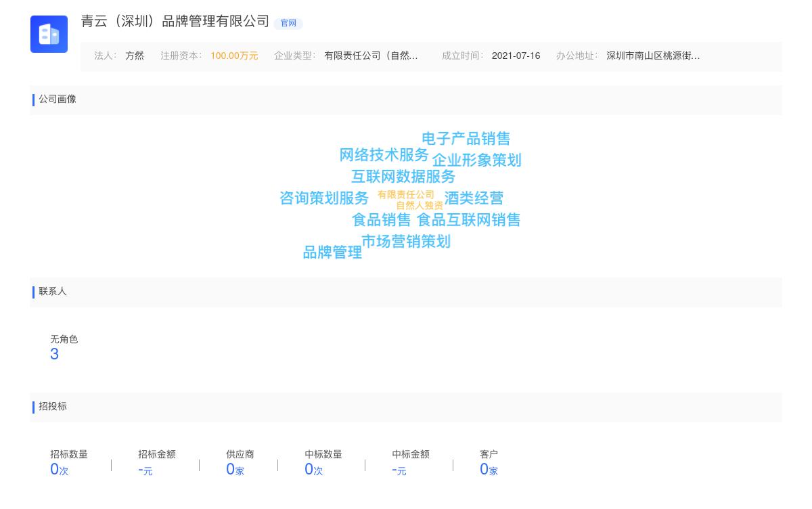Click word cloud tag 咨询策划服务
This screenshot has width=812, height=509.
tap(324, 198)
